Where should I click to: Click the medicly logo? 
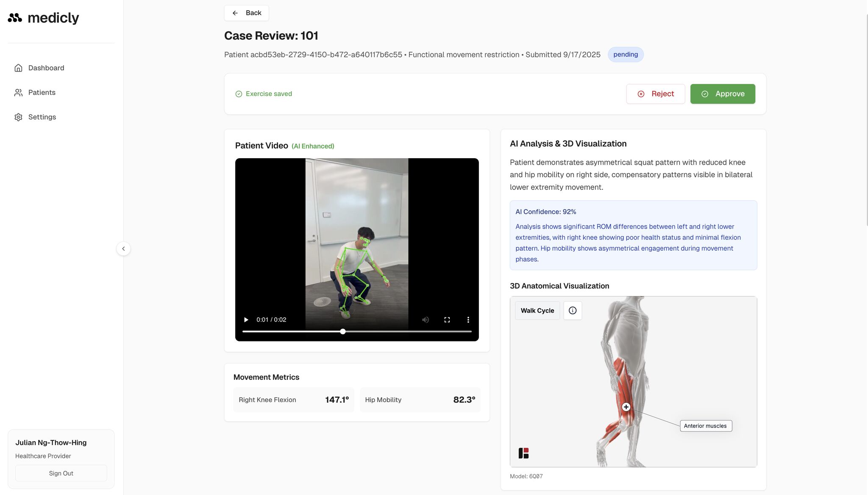[43, 18]
